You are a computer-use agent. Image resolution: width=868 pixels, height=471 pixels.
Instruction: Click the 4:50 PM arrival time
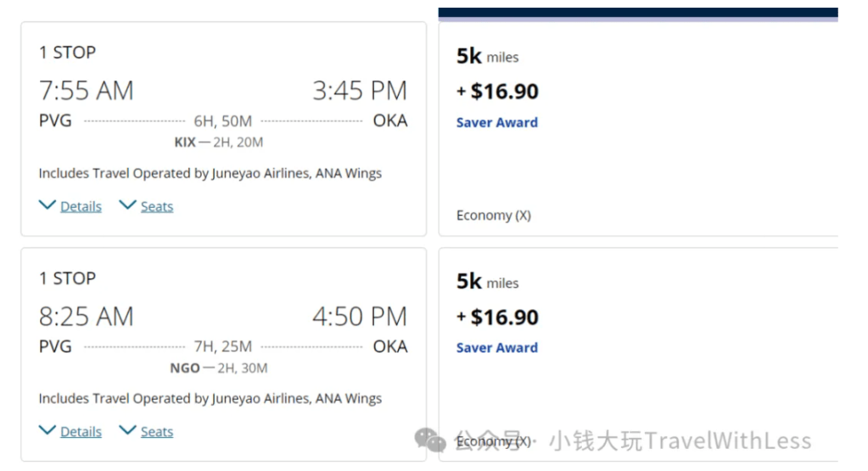(360, 317)
